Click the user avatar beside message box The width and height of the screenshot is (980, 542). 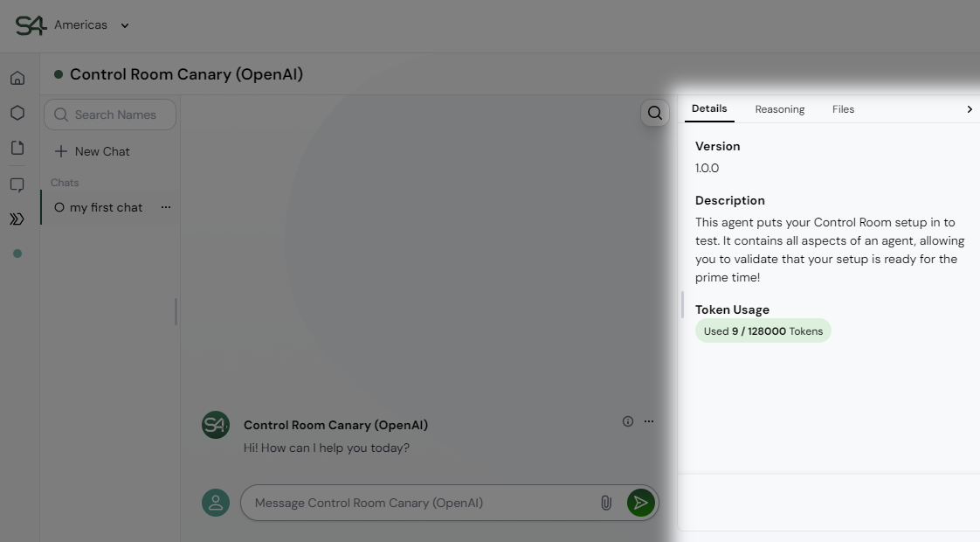coord(216,503)
